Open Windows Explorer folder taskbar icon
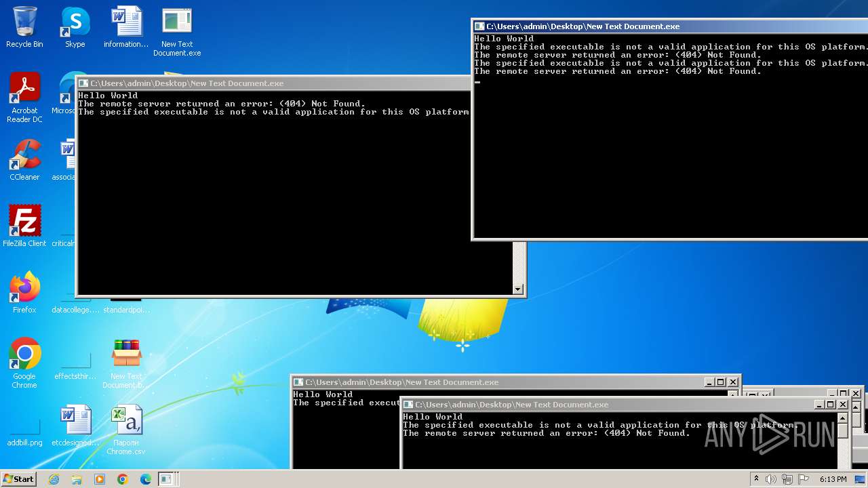Viewport: 868px width, 488px height. (x=77, y=479)
